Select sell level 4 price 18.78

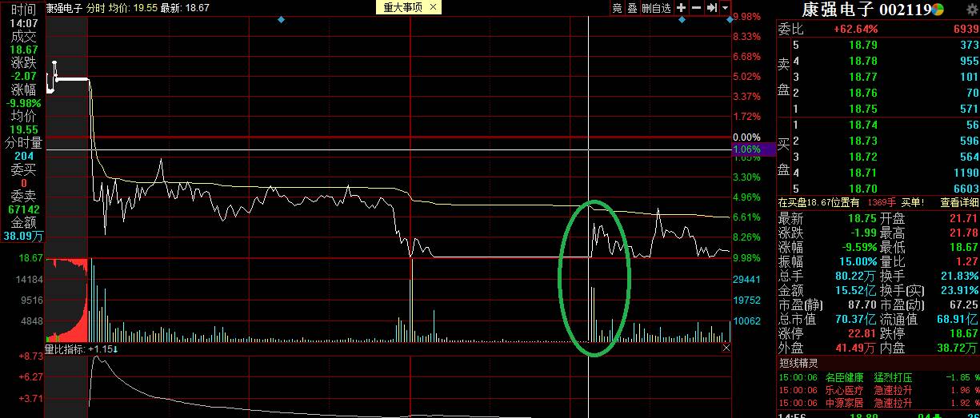coord(862,61)
